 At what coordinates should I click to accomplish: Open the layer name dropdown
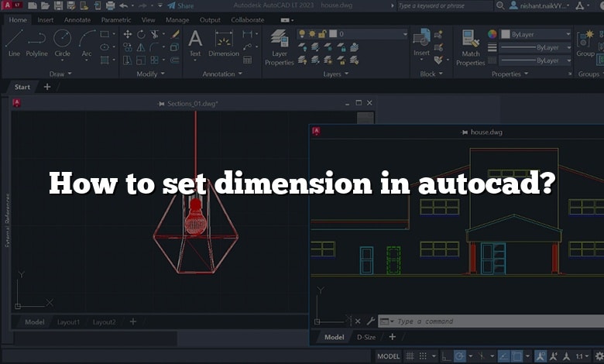click(370, 34)
